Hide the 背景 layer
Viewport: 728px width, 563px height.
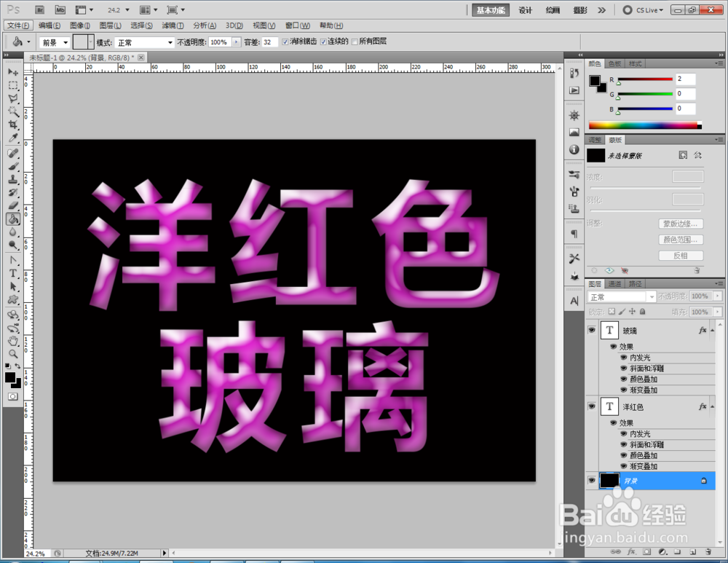[x=591, y=480]
